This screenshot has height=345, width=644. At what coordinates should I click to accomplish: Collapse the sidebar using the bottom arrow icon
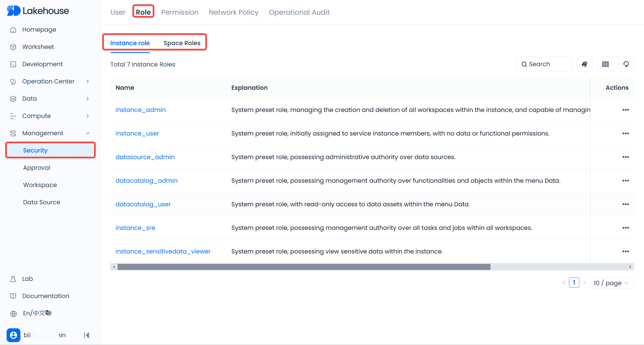[87, 335]
